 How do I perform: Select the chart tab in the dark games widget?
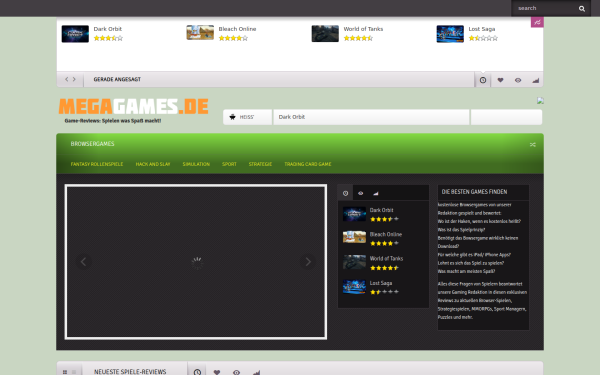(x=376, y=193)
